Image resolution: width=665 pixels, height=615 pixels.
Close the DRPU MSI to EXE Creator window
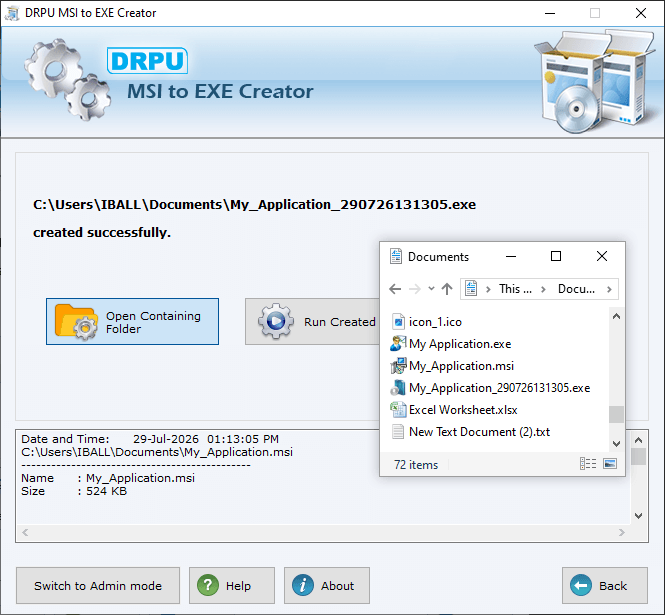coord(641,13)
